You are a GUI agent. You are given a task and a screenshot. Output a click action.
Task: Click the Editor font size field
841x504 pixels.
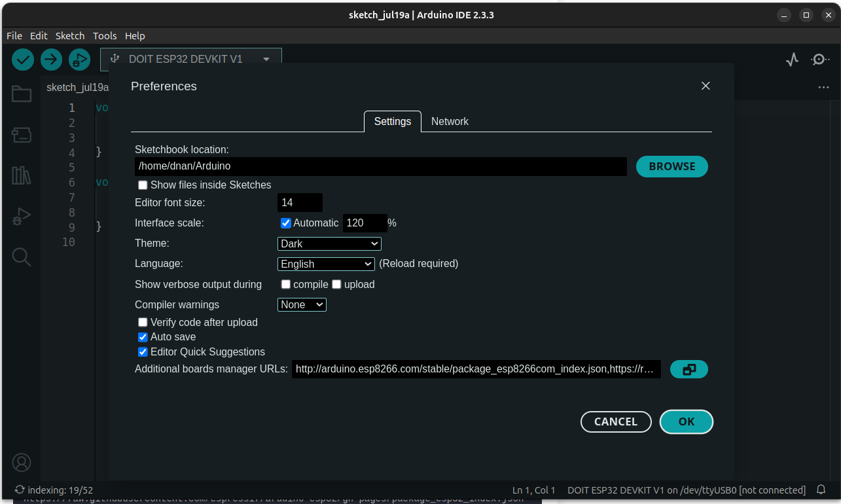click(x=300, y=203)
